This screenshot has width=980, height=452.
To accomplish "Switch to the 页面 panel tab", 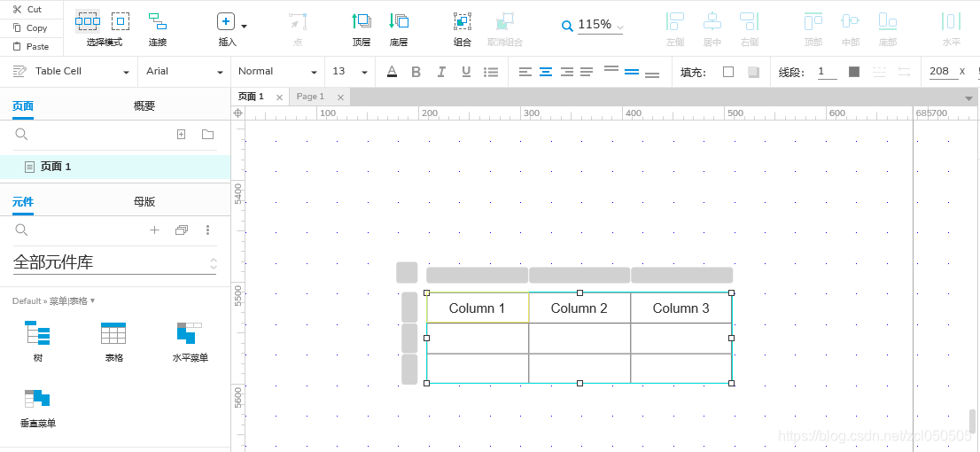I will (23, 106).
